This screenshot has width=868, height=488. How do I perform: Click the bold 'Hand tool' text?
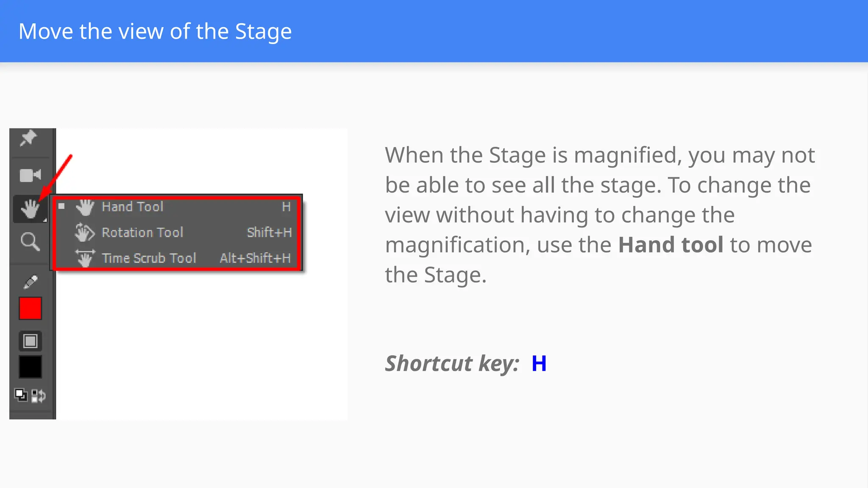coord(670,245)
